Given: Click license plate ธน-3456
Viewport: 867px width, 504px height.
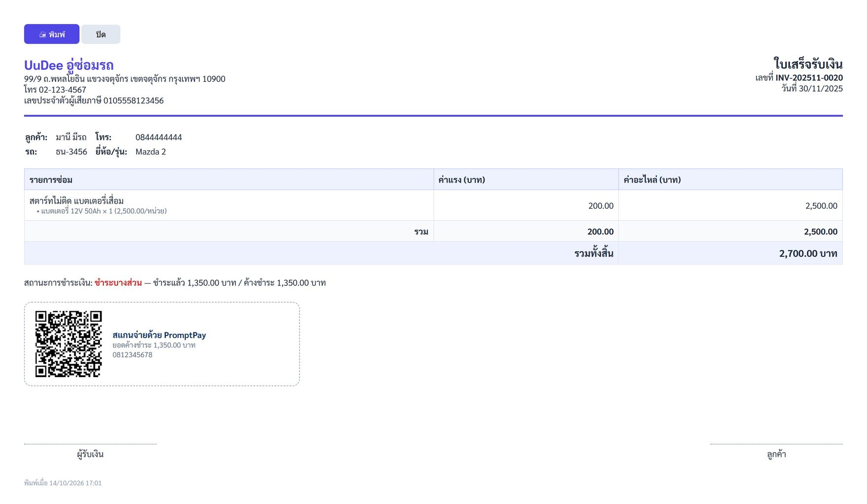Looking at the screenshot, I should 71,152.
